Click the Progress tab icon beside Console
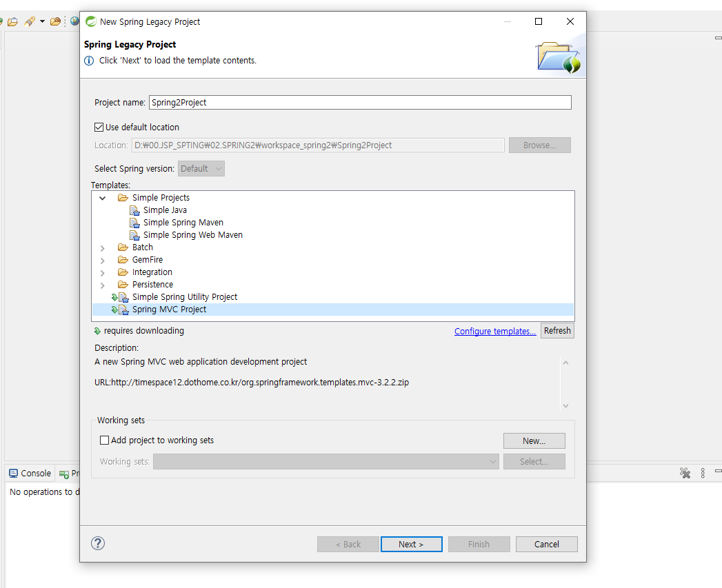 pyautogui.click(x=64, y=474)
